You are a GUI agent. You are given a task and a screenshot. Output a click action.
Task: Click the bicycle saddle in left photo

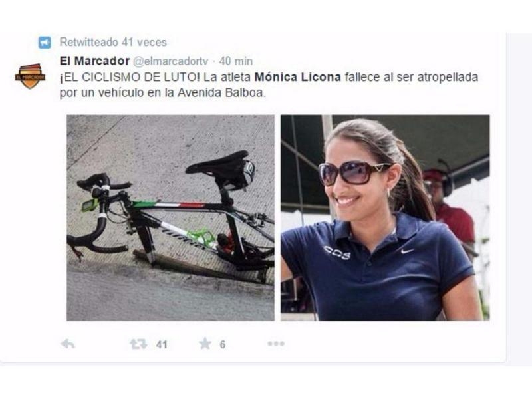point(217,162)
